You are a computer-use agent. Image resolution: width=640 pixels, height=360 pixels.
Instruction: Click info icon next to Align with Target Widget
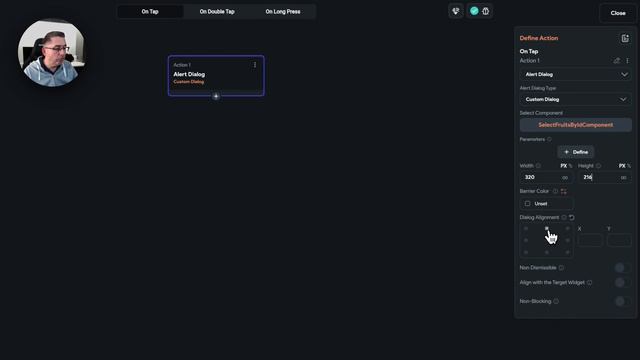point(589,282)
